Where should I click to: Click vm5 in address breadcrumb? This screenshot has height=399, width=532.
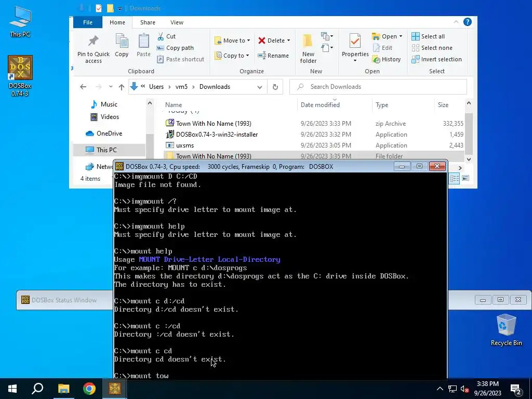[181, 87]
